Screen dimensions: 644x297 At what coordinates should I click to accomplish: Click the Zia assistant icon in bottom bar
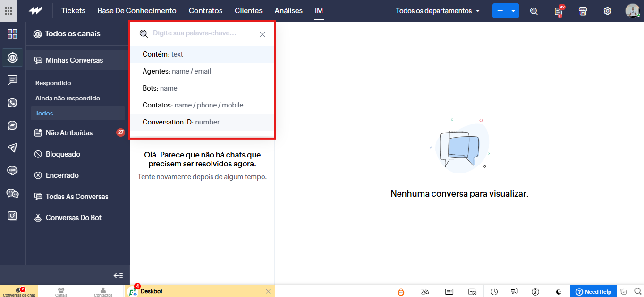(x=425, y=292)
